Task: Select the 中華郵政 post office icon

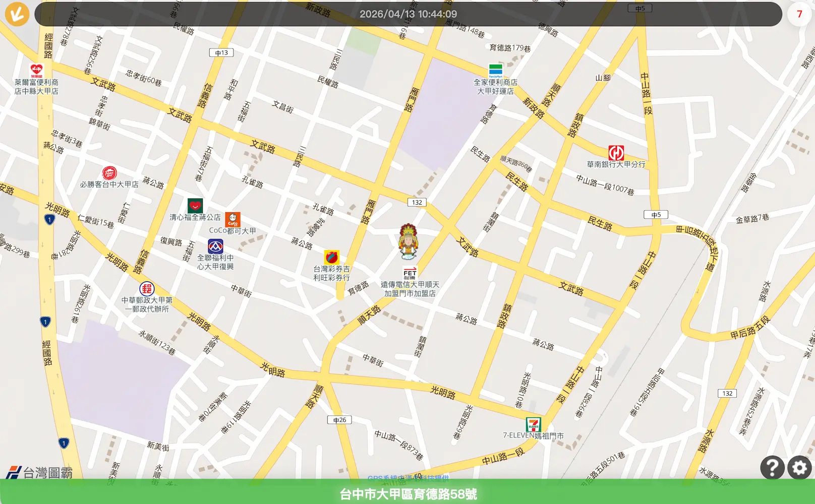Action: point(147,289)
